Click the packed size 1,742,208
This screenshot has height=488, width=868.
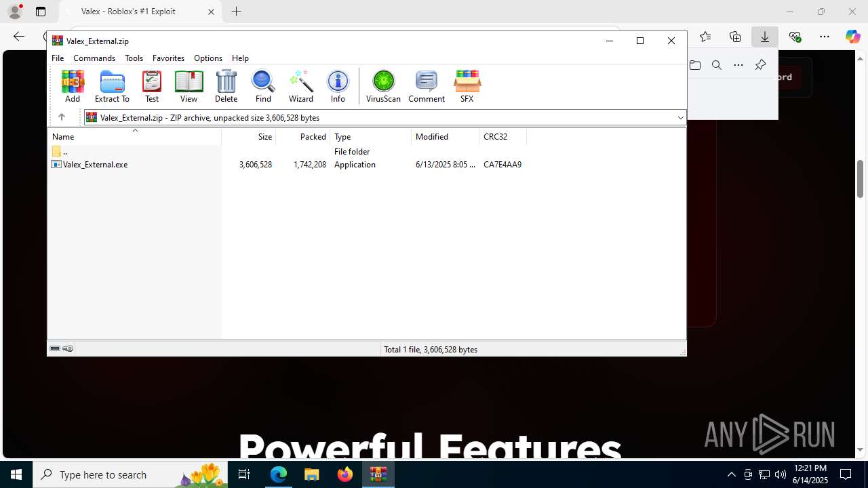(x=310, y=165)
